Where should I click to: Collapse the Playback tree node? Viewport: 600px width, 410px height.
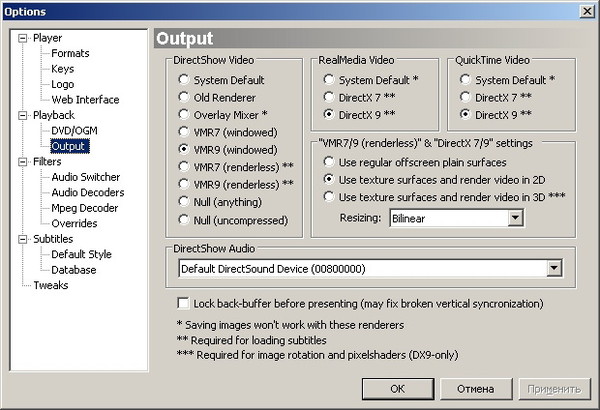click(x=23, y=116)
